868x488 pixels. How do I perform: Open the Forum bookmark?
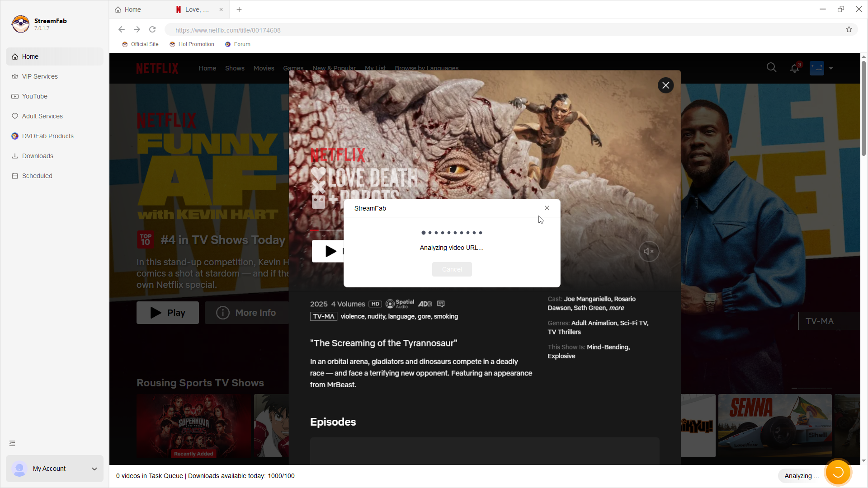[x=238, y=44]
